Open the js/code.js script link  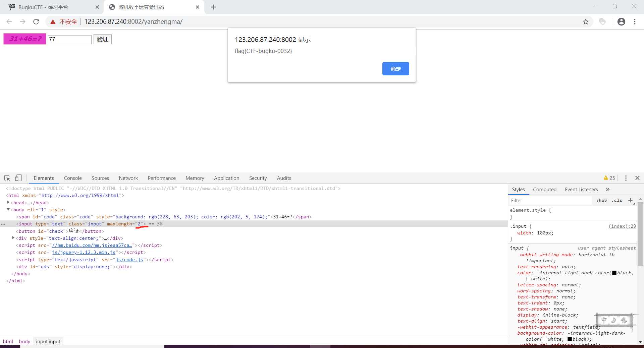[x=129, y=260]
